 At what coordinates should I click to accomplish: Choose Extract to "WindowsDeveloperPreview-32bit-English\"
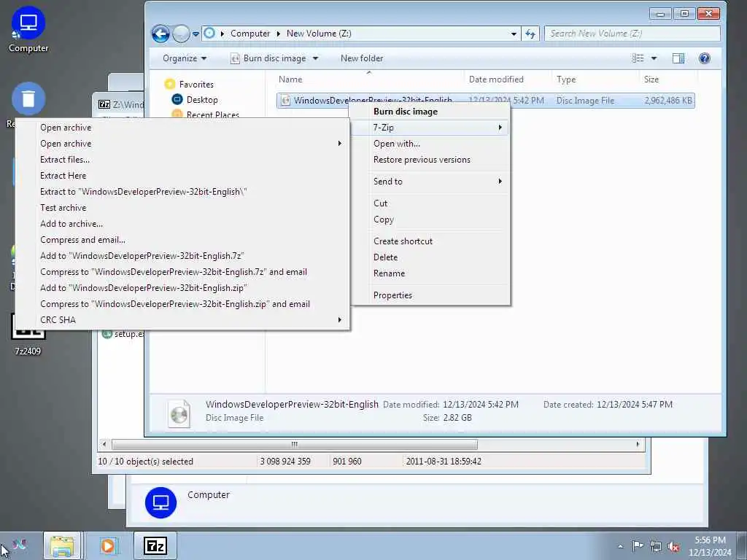point(182,192)
